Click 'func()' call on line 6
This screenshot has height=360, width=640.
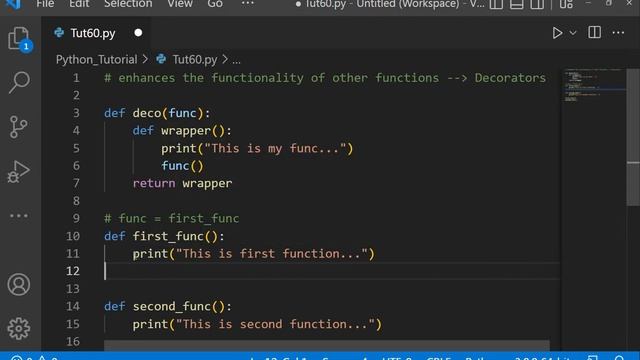(182, 166)
